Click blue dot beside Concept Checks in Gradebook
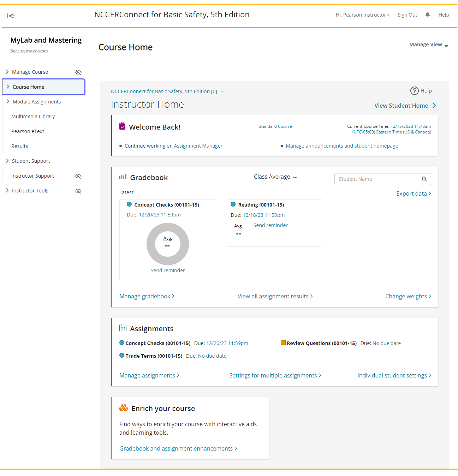Screen dimensions: 458x476 (129, 204)
